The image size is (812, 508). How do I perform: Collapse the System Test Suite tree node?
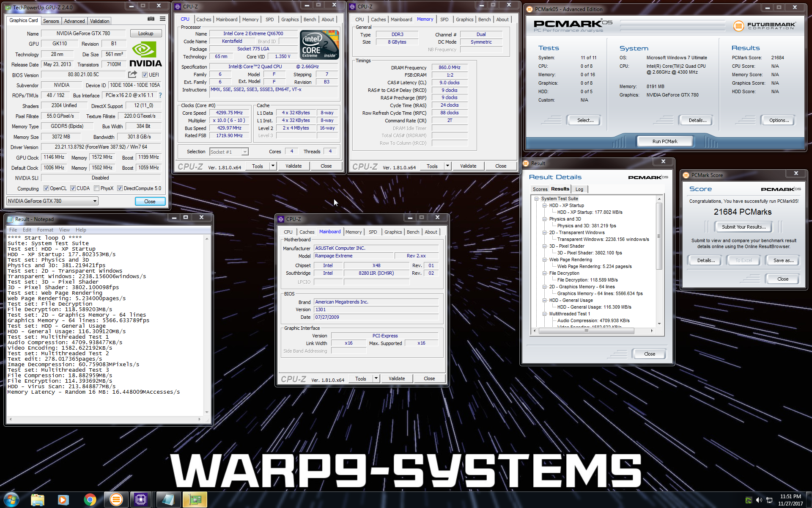pyautogui.click(x=536, y=199)
